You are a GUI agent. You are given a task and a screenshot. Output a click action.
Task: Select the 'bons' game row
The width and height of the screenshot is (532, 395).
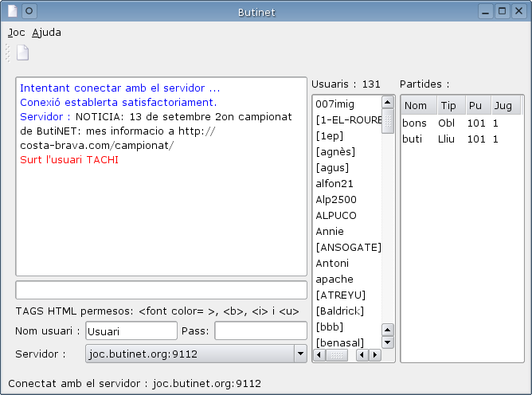461,123
